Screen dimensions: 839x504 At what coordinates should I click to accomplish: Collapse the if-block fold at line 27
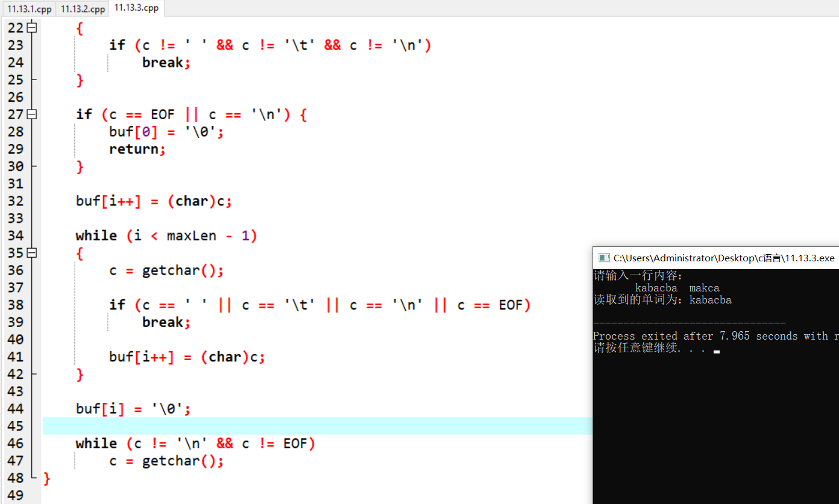[32, 114]
